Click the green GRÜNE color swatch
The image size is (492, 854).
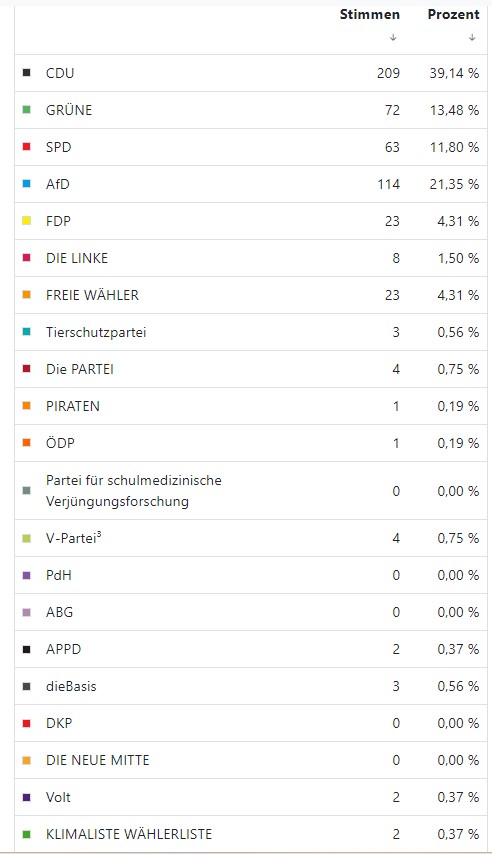click(26, 109)
